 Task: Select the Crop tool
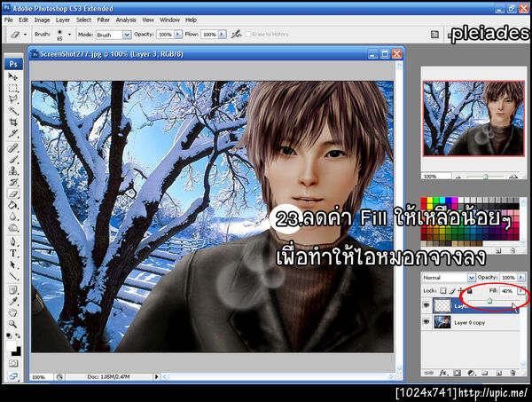13,122
